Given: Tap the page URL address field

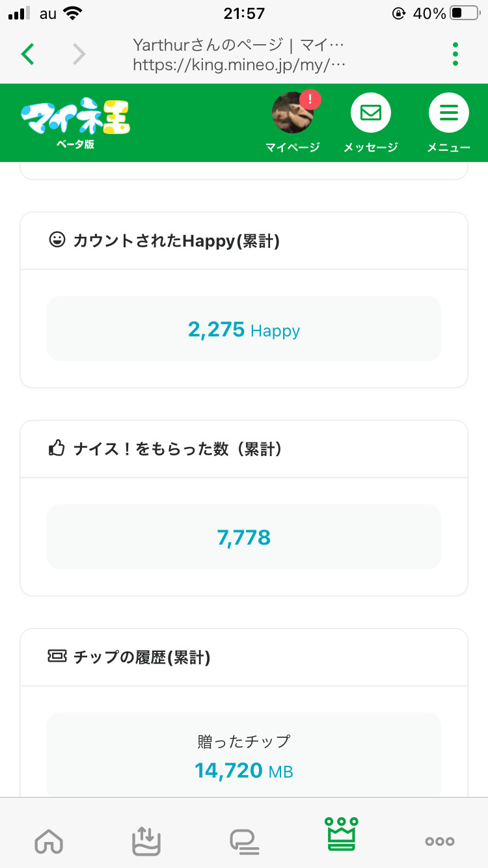Looking at the screenshot, I should pyautogui.click(x=239, y=64).
